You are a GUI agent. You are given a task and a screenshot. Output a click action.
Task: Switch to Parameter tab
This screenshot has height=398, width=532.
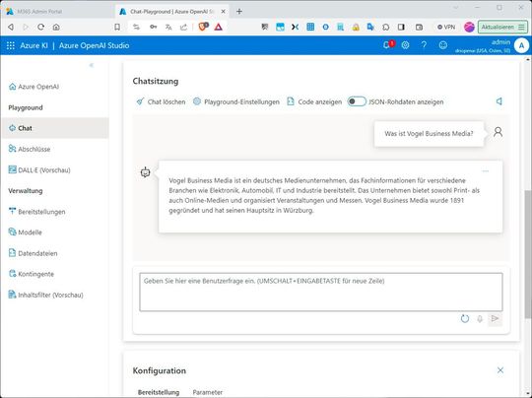pos(208,392)
